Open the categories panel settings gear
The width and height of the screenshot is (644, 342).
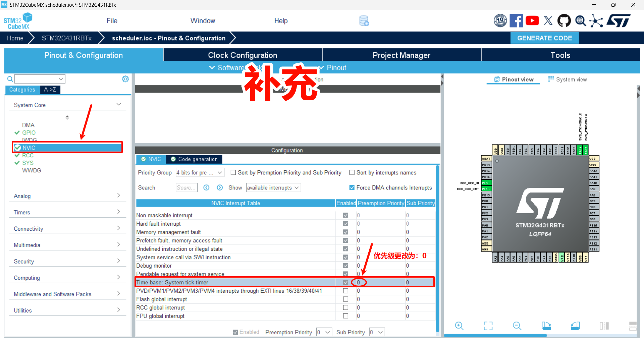pyautogui.click(x=125, y=79)
